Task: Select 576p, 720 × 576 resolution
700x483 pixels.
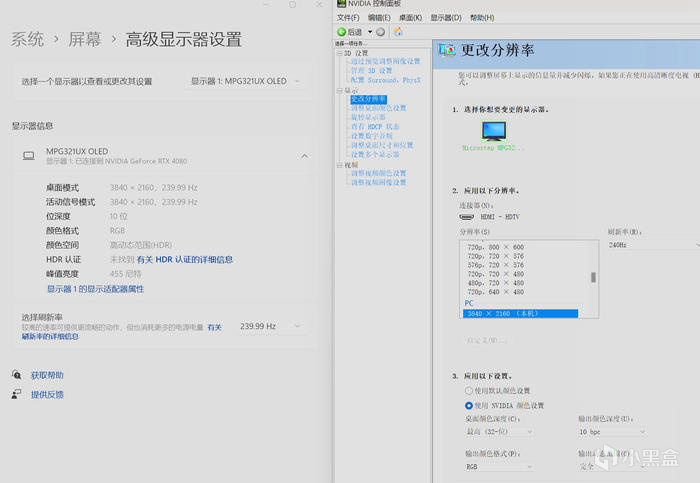Action: [496, 265]
